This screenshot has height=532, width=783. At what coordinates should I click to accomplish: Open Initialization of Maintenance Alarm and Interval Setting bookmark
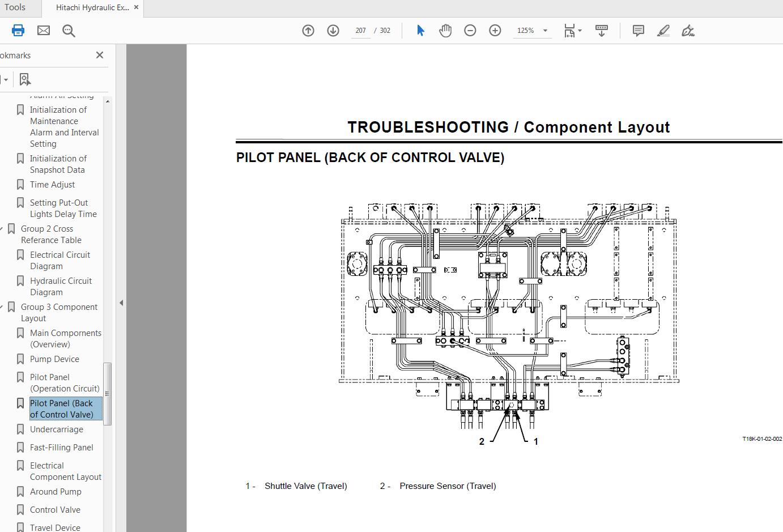(64, 126)
